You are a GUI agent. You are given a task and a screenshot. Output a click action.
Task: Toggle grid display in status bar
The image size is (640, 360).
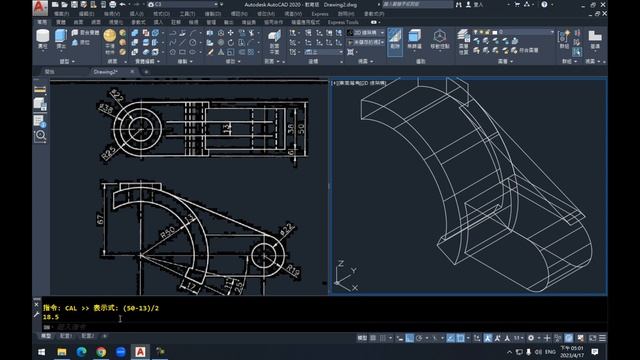pyautogui.click(x=373, y=338)
